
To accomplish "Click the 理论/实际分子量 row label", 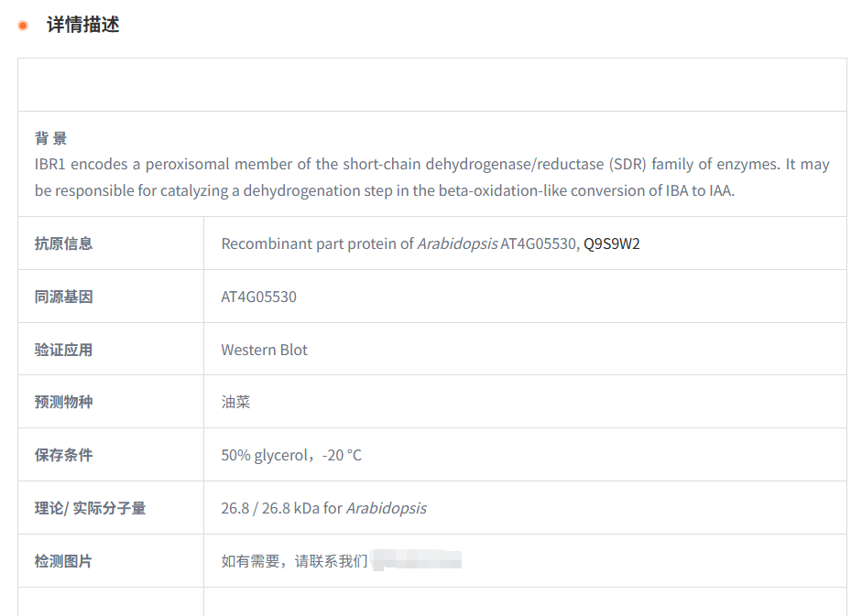I will (x=90, y=508).
